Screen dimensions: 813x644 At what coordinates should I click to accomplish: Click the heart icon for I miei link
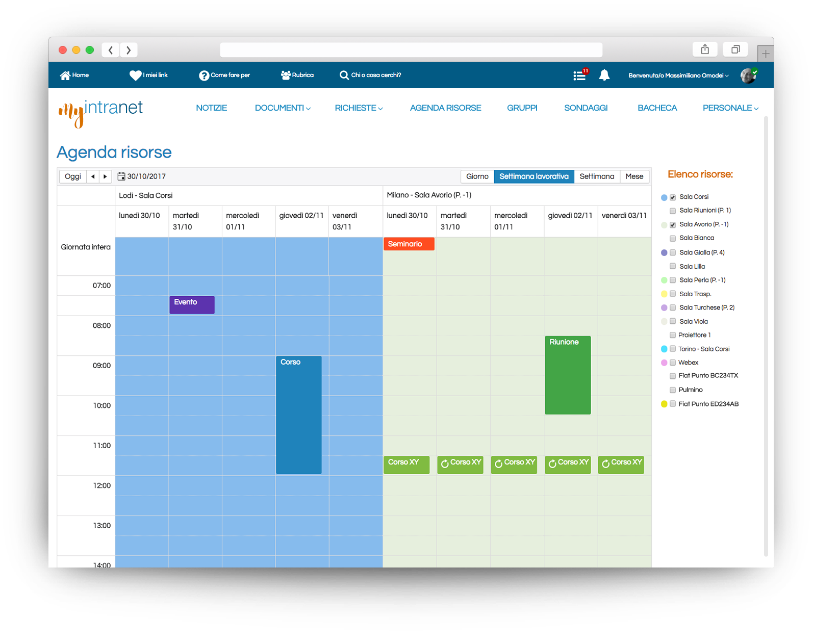(x=135, y=75)
